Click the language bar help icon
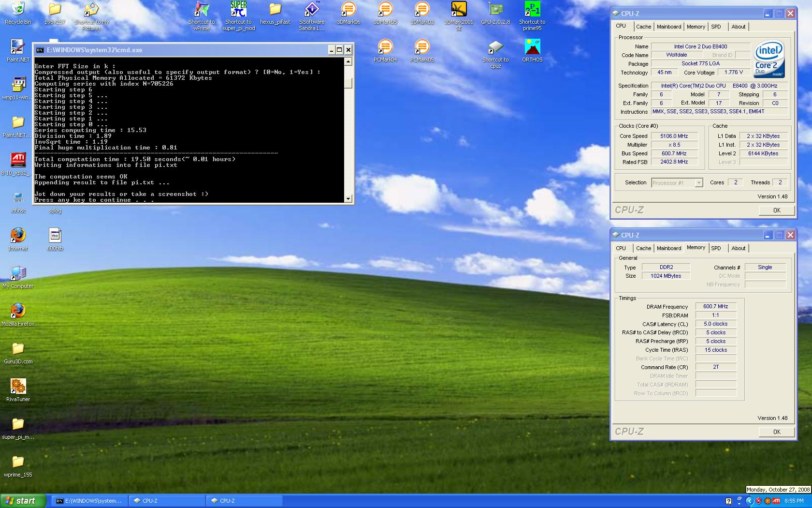Viewport: 812px width, 508px height. 728,501
